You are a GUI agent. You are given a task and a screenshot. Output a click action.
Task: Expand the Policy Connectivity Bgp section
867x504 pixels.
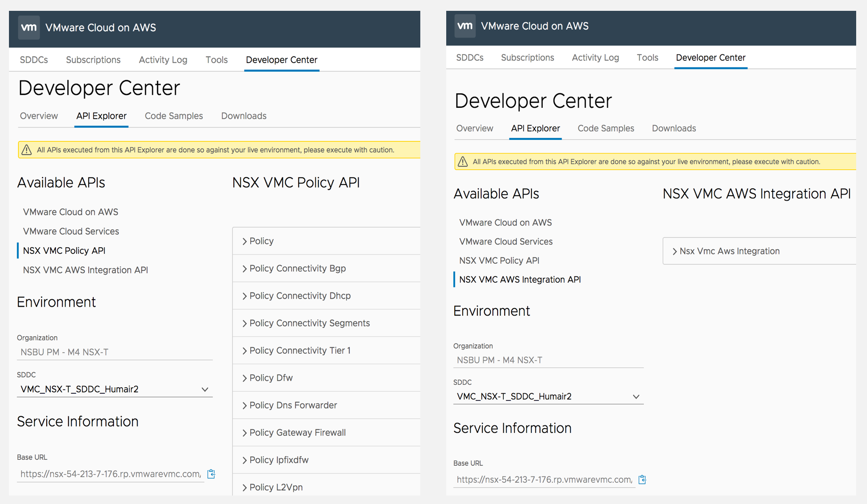297,268
